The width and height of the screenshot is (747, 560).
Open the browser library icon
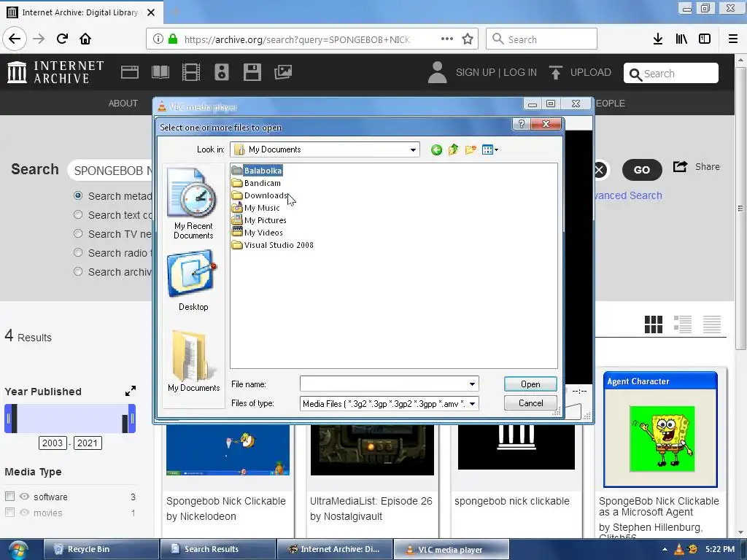[681, 39]
